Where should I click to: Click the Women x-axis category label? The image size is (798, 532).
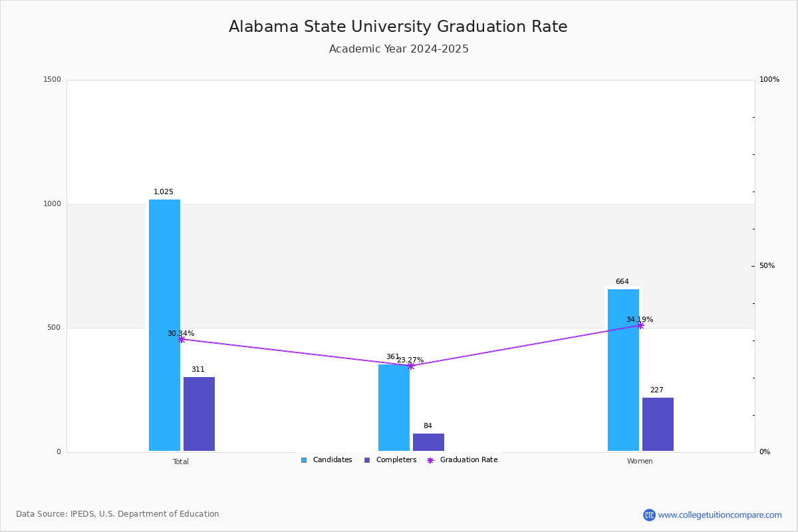(640, 462)
